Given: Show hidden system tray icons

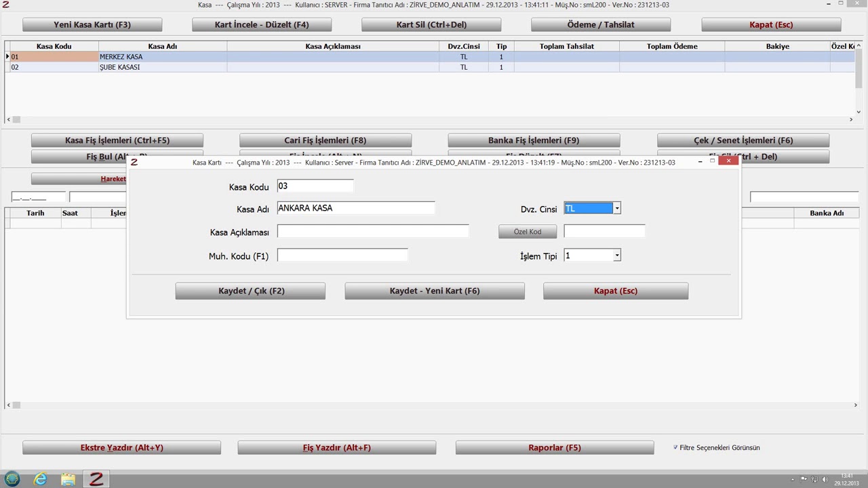Looking at the screenshot, I should [792, 480].
